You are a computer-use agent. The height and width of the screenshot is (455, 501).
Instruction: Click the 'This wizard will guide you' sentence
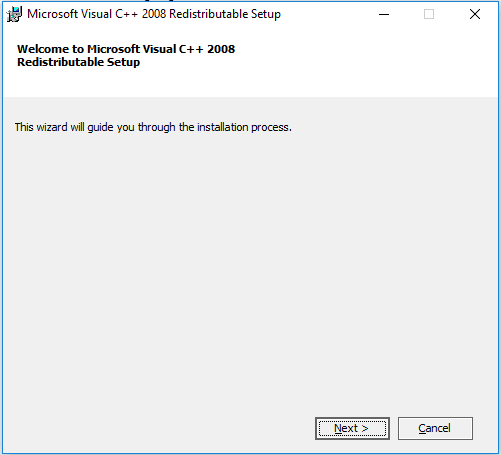point(153,127)
